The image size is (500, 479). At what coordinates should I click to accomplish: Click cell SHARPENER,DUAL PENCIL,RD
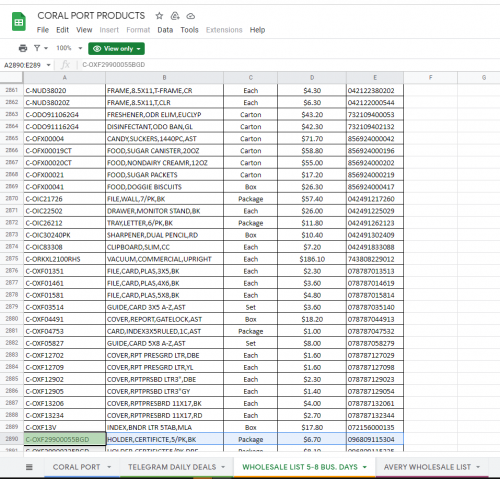164,235
